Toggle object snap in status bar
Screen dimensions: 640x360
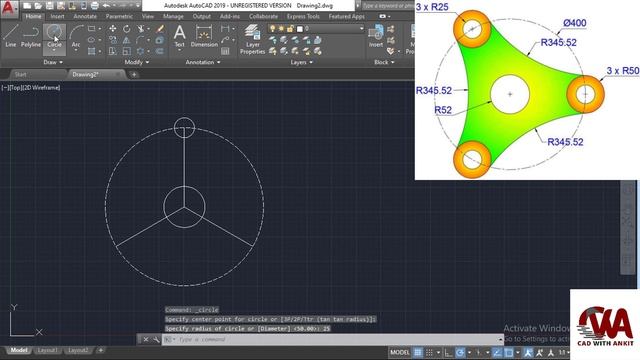(509, 352)
